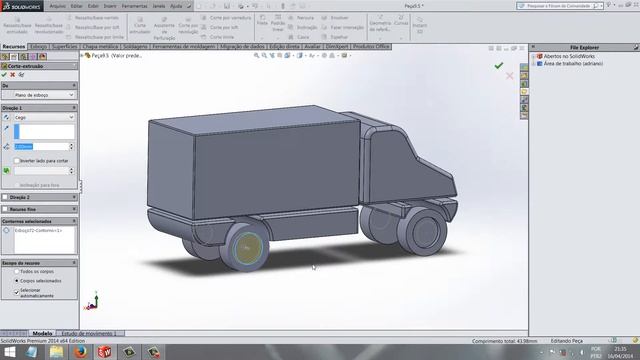Switch to the Avaliar tab
The image size is (640, 360).
[x=312, y=47]
